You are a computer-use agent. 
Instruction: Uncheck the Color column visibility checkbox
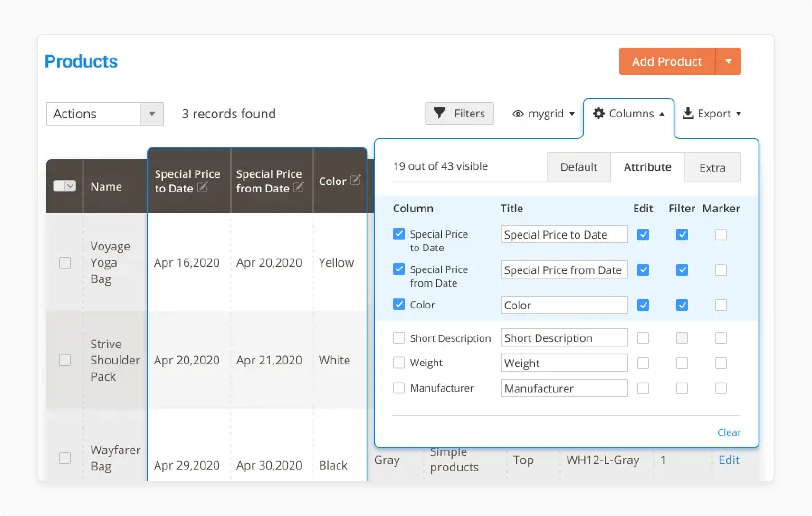pyautogui.click(x=399, y=304)
